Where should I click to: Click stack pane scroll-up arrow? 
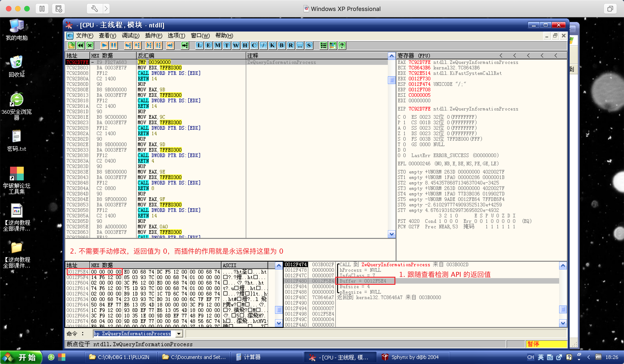[563, 266]
